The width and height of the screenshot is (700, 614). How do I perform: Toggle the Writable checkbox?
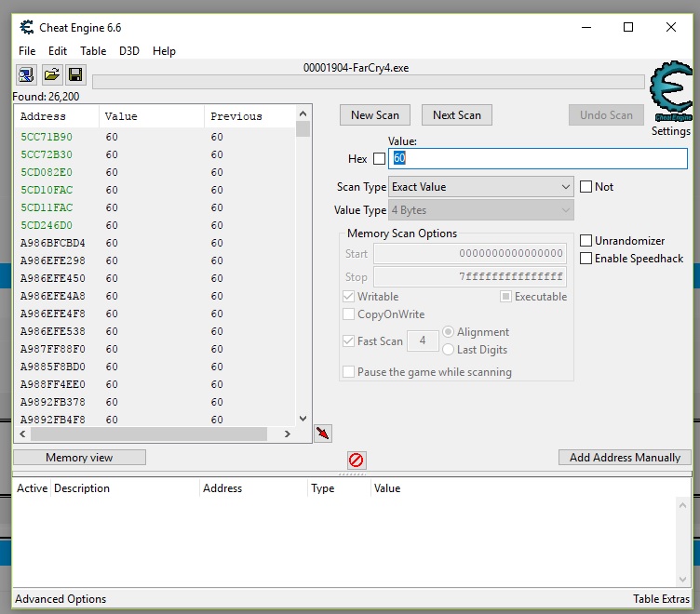point(349,296)
